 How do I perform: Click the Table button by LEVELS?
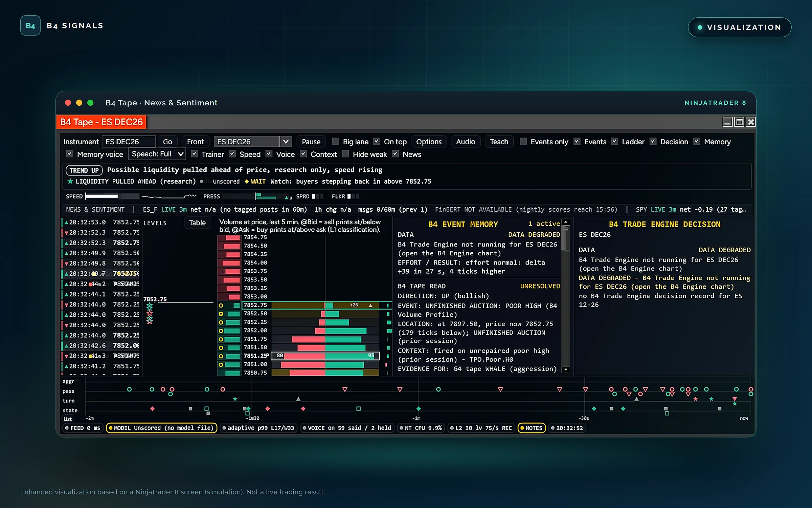point(197,223)
